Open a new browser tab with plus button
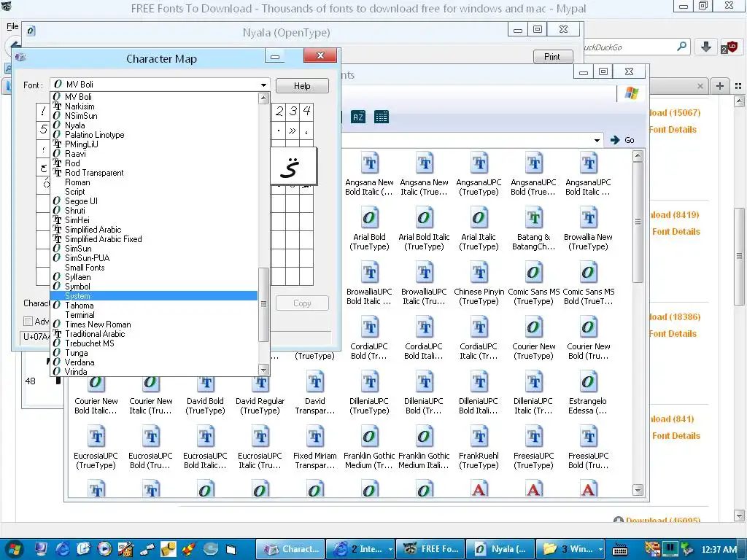This screenshot has width=747, height=560. click(720, 86)
